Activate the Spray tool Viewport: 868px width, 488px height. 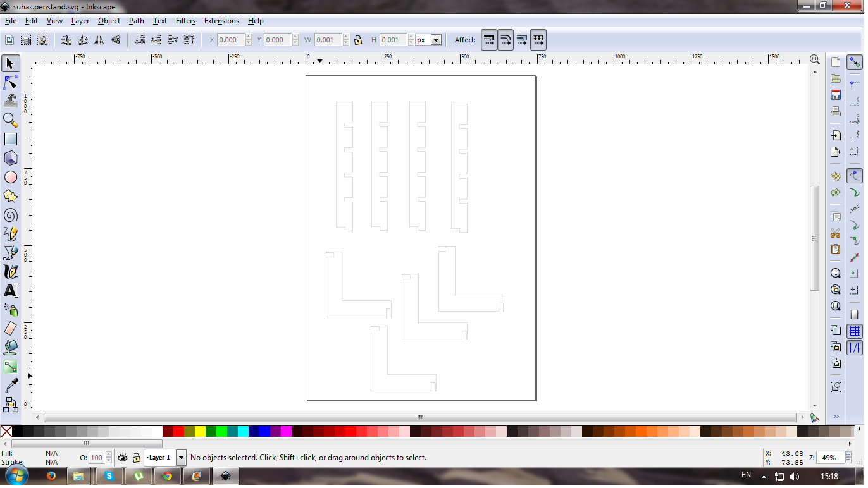pyautogui.click(x=11, y=310)
